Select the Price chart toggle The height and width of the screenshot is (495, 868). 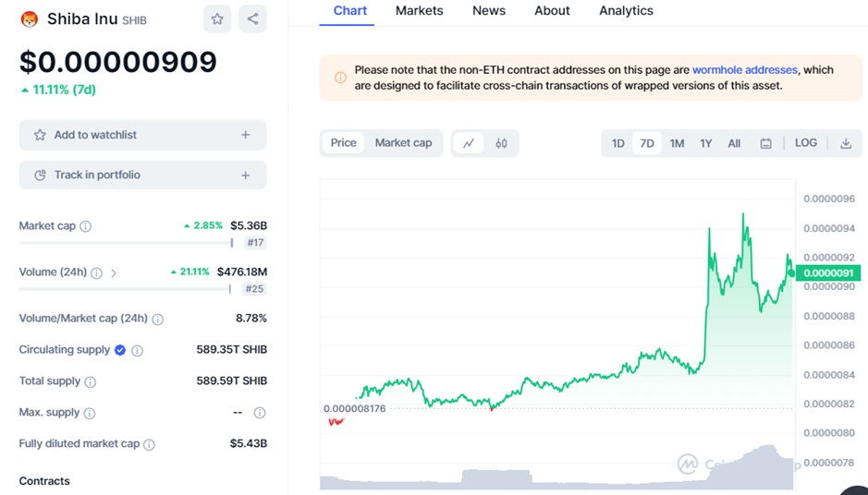tap(343, 143)
